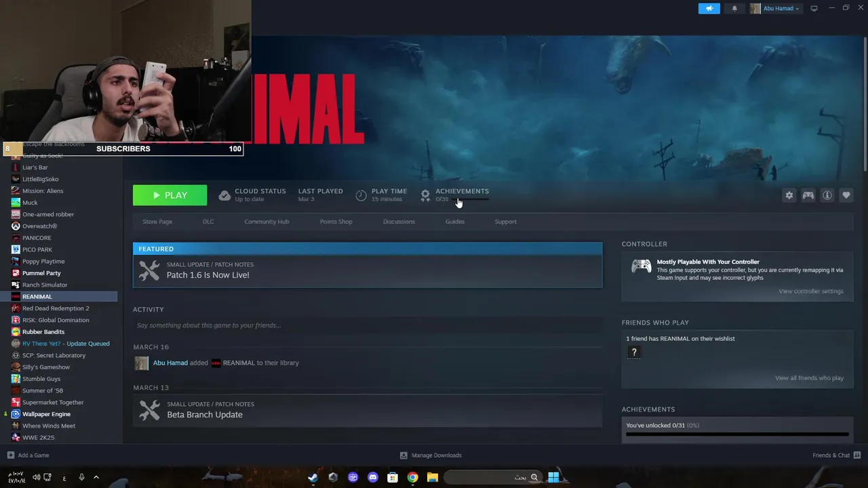Image resolution: width=868 pixels, height=488 pixels.
Task: Click the wrench icon beside Beta Branch Update
Action: 149,410
